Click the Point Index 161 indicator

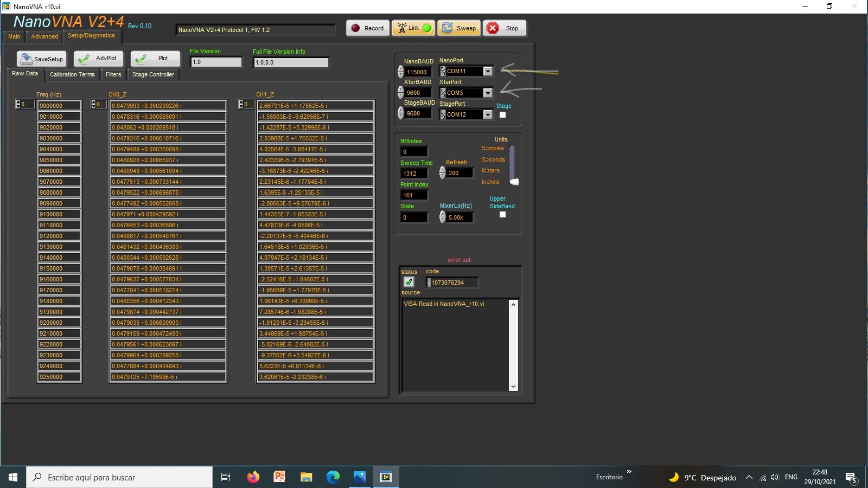click(414, 195)
